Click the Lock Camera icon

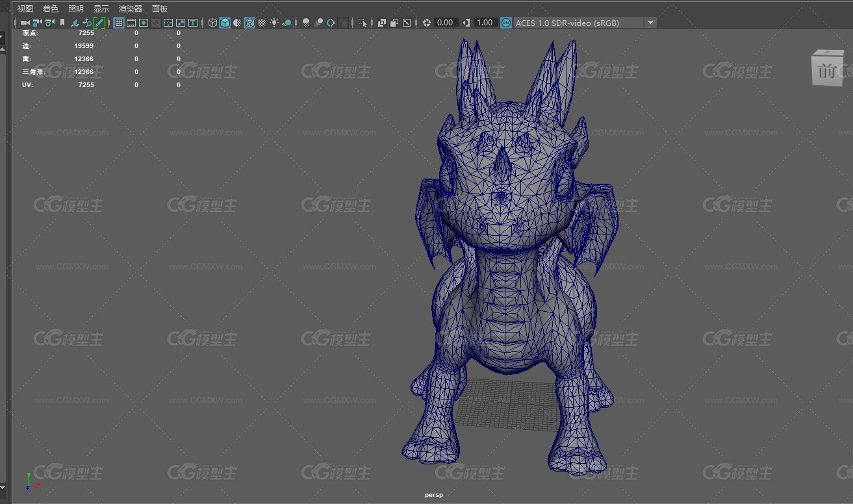click(x=37, y=23)
